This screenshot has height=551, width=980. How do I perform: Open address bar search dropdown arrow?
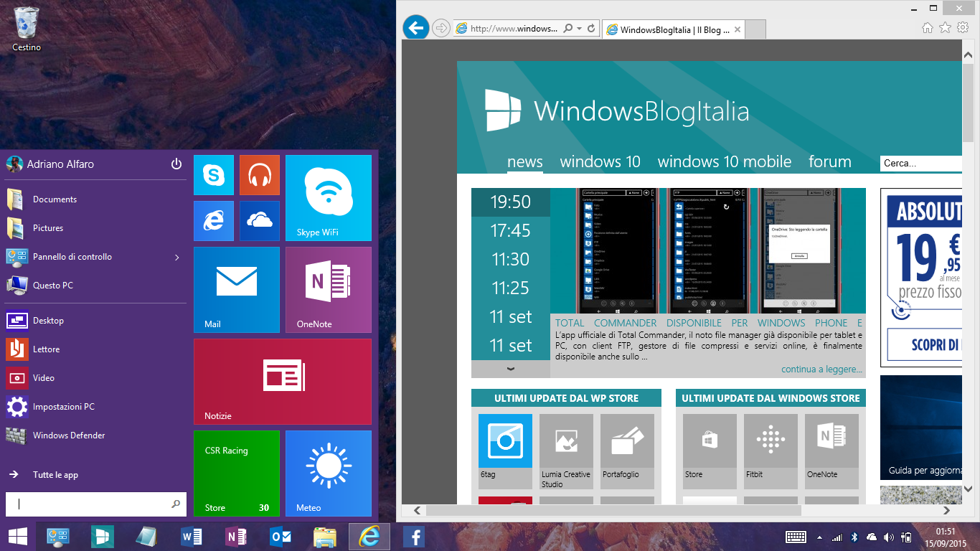coord(579,29)
